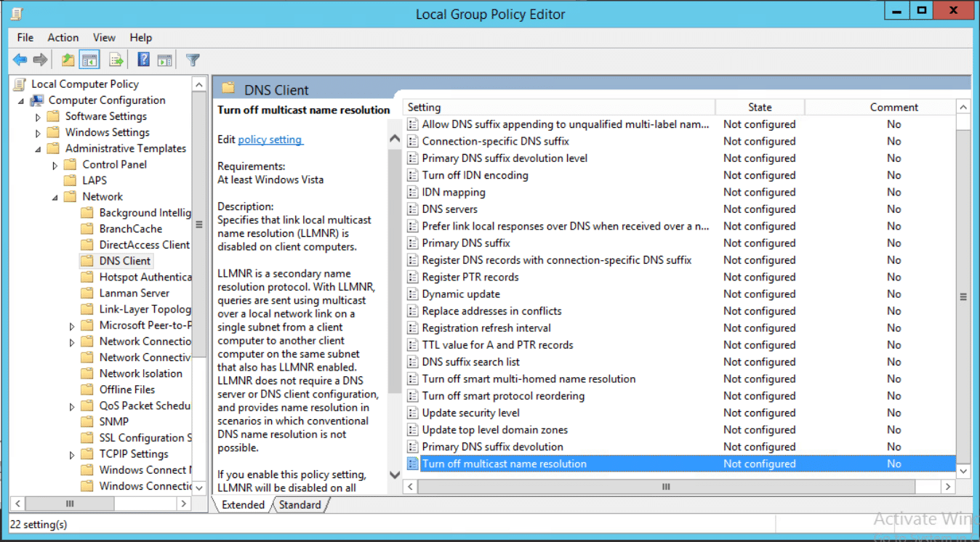Image resolution: width=980 pixels, height=542 pixels.
Task: Expand the Microsoft Peer-to-Peer node
Action: (x=72, y=325)
